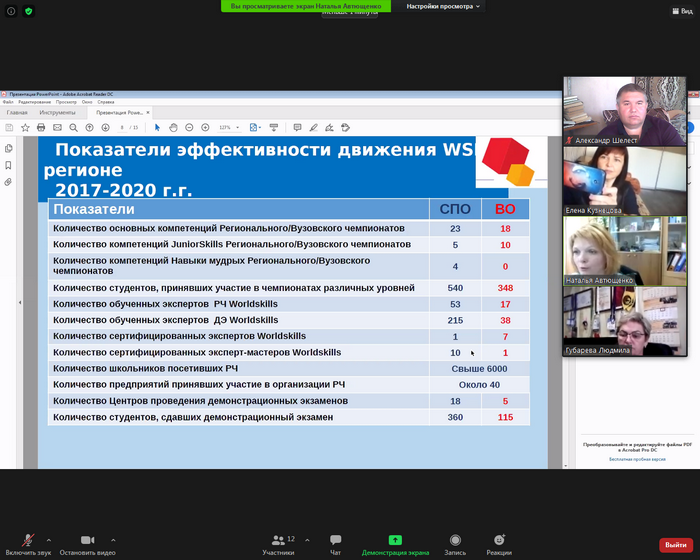Start screen sharing with Демонстрация экрана

(395, 541)
